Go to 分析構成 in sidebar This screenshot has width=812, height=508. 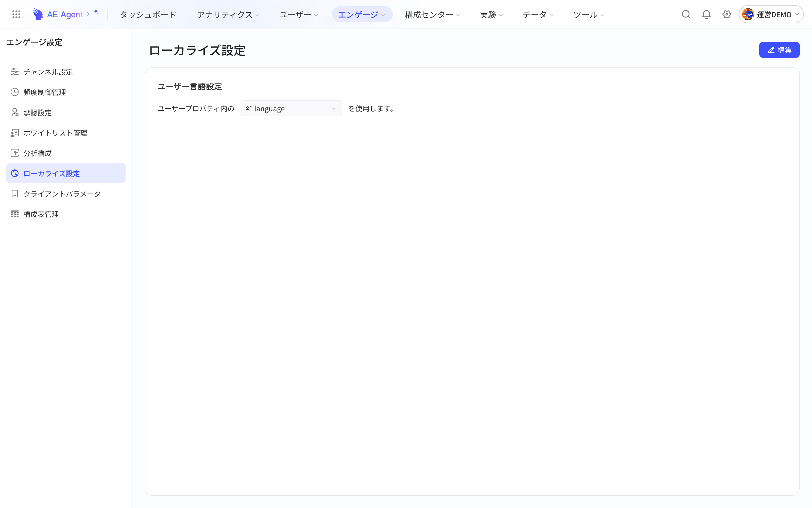[x=66, y=153]
